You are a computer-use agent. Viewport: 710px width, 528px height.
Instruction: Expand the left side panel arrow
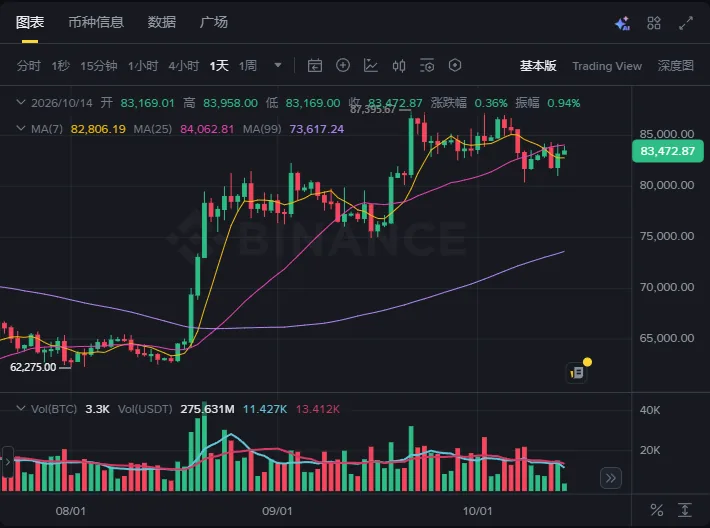(x=7, y=462)
